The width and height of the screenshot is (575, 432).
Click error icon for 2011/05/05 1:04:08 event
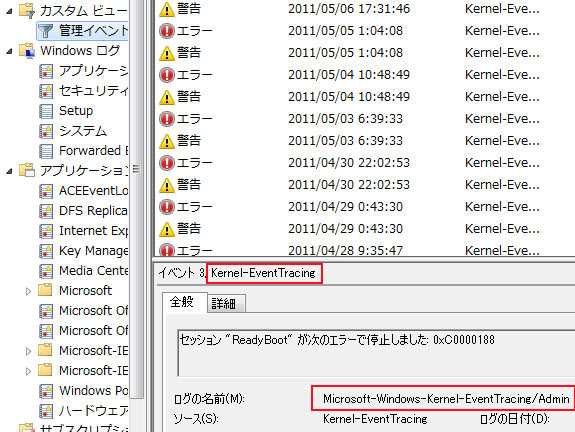click(167, 31)
